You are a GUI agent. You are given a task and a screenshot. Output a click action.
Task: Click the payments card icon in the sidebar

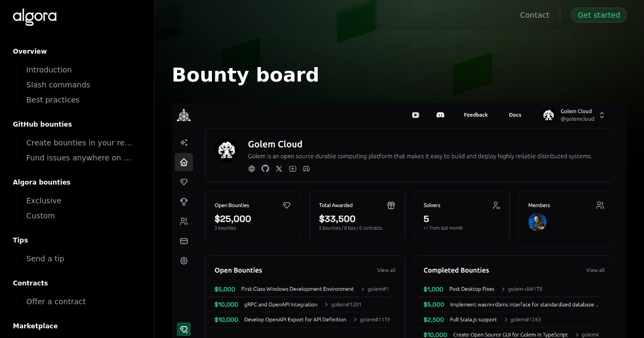point(184,241)
